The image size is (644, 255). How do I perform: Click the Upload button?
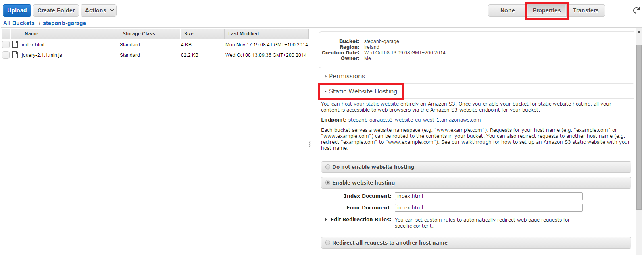pos(17,10)
